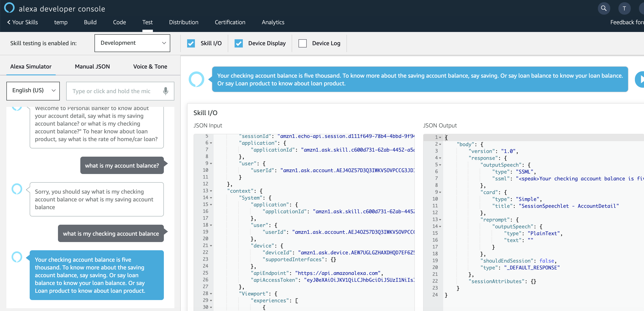Select the 'what is my account balance?' message
Image resolution: width=644 pixels, height=311 pixels.
coord(122,165)
